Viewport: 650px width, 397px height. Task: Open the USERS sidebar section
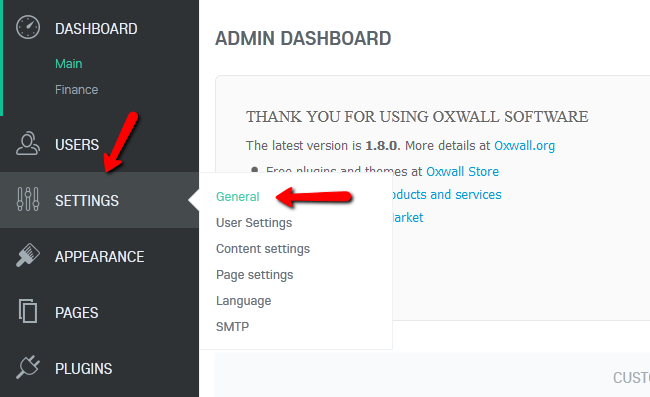click(x=77, y=145)
